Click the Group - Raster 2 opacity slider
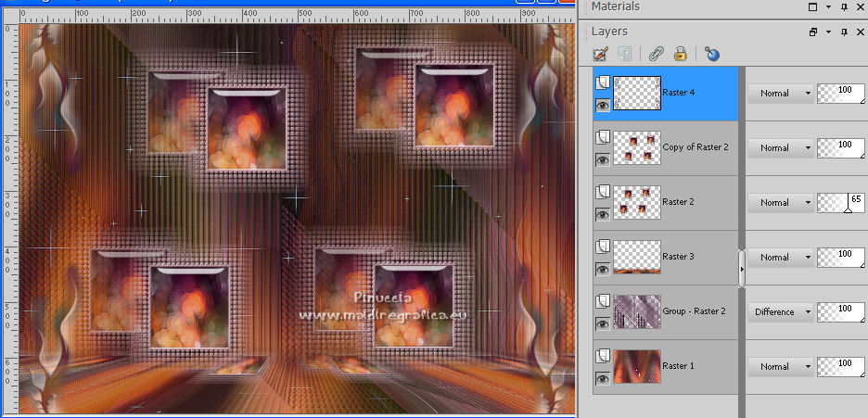Image resolution: width=868 pixels, height=418 pixels. pyautogui.click(x=841, y=311)
